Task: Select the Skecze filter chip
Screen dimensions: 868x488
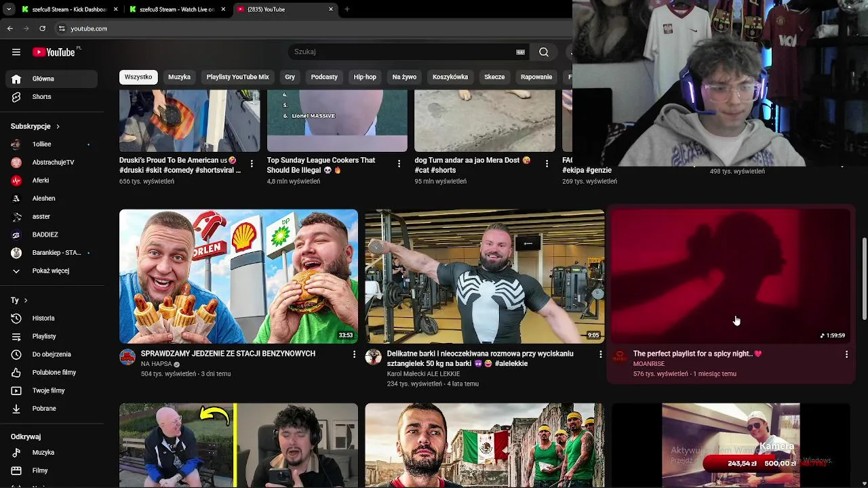Action: (x=494, y=77)
